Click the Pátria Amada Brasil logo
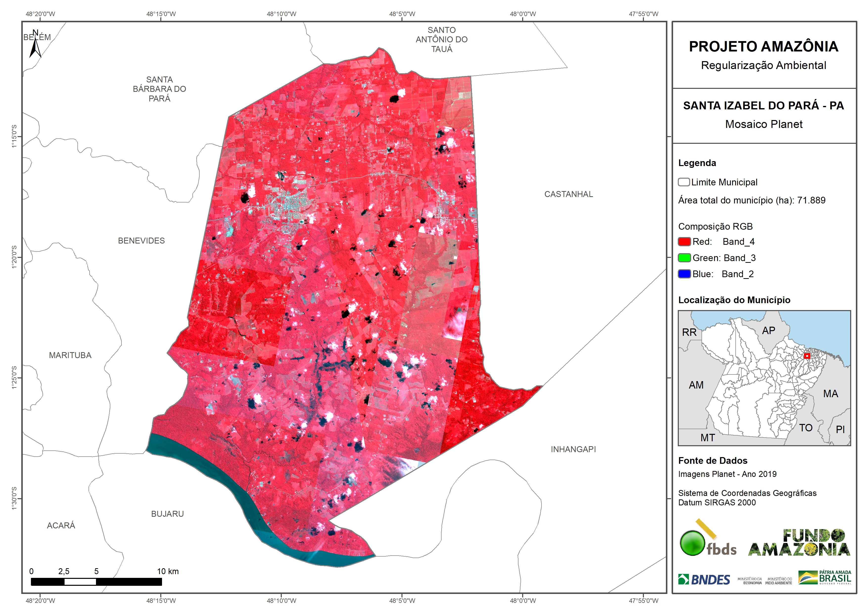This screenshot has height=614, width=868. click(x=825, y=577)
